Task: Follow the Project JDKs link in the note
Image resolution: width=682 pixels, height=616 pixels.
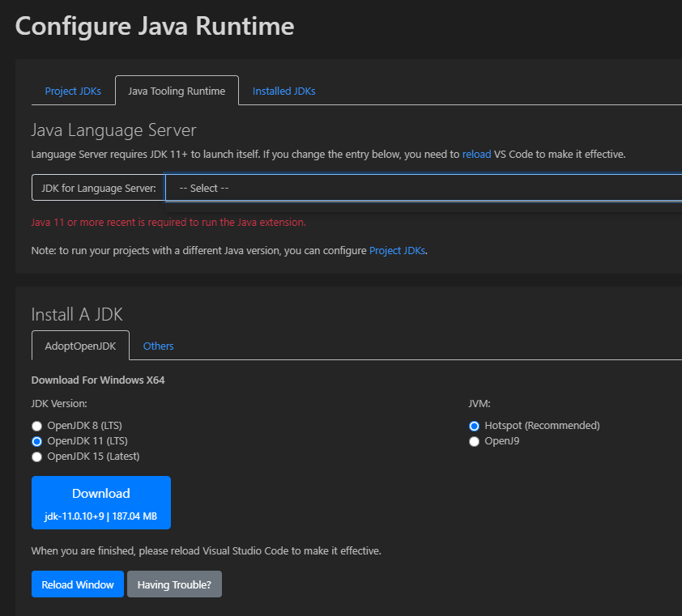Action: [x=397, y=251]
